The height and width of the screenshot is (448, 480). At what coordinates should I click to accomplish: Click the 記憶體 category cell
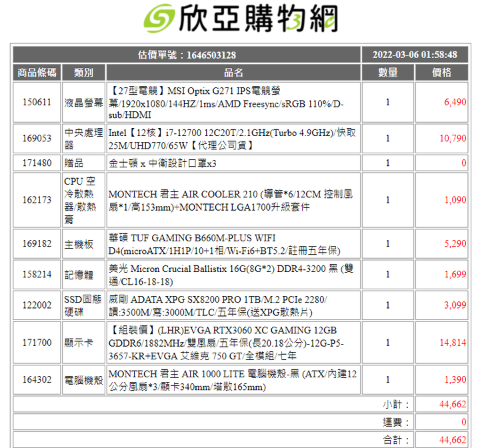[x=83, y=275]
